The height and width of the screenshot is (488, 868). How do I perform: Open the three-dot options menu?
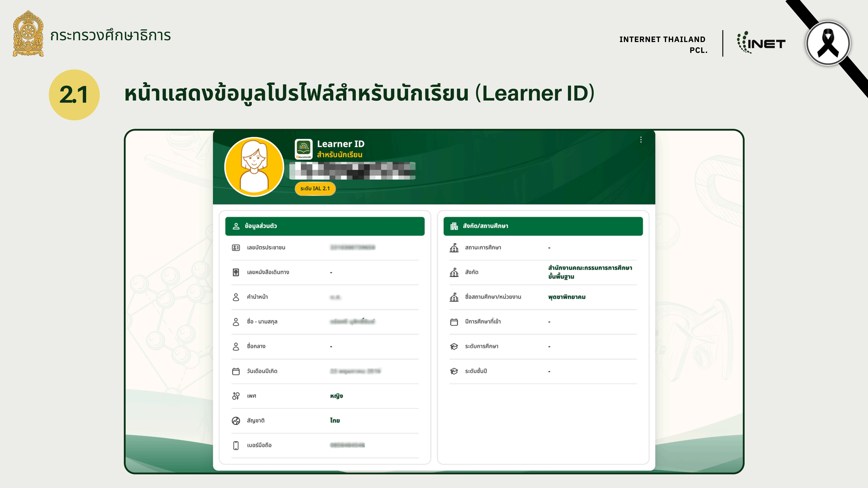[641, 140]
